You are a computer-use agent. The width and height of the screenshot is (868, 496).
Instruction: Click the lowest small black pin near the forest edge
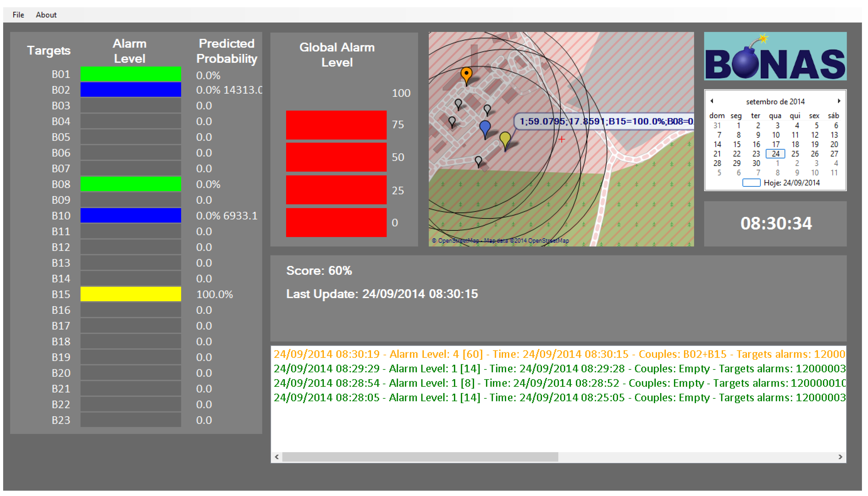(478, 161)
